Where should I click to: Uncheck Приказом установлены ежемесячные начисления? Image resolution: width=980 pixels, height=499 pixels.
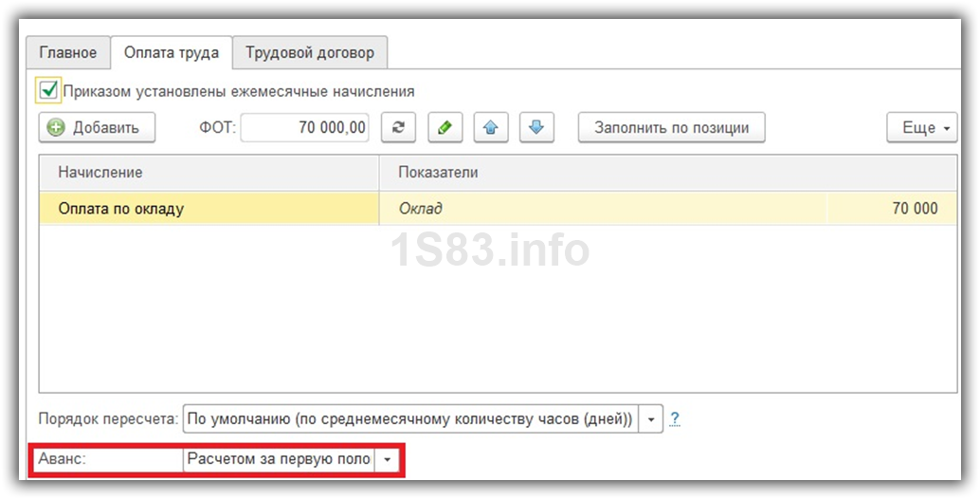click(48, 91)
